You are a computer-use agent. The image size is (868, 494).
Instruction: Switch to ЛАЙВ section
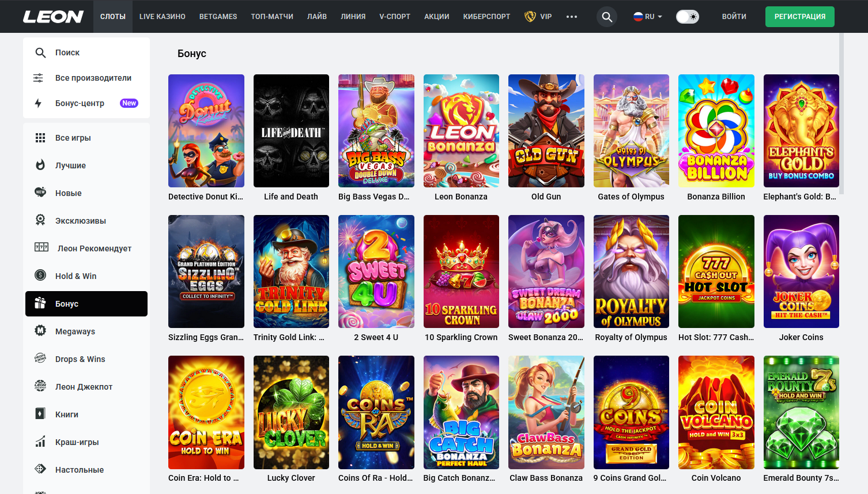pyautogui.click(x=317, y=17)
